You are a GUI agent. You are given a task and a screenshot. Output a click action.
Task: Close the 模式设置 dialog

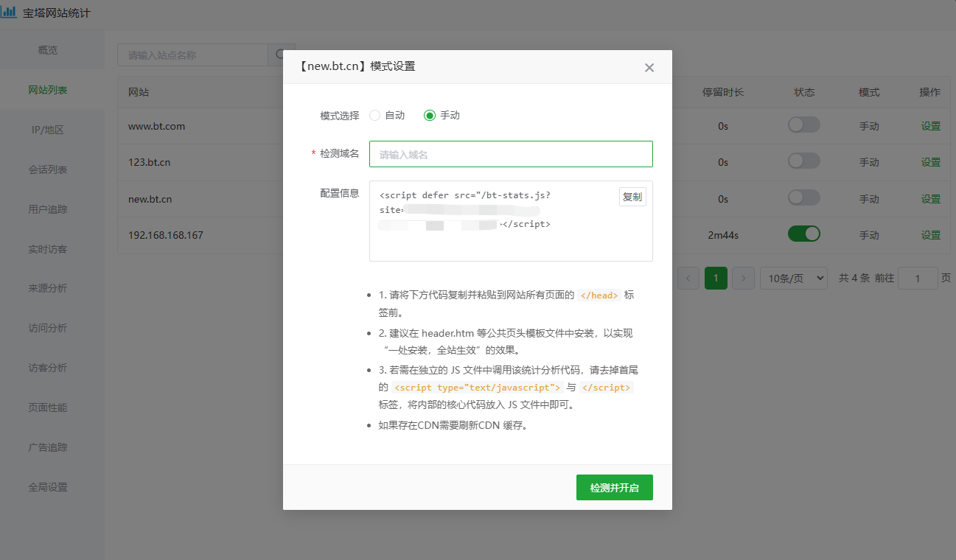(x=649, y=68)
